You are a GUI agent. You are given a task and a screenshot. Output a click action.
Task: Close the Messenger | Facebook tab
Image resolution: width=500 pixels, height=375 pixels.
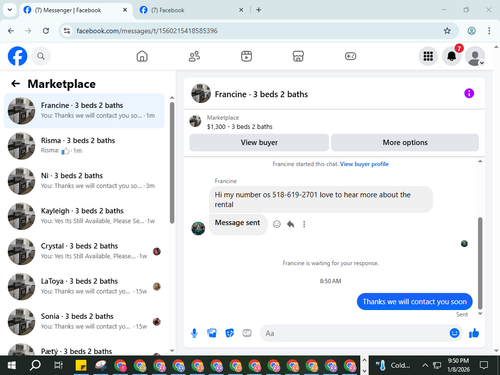125,10
